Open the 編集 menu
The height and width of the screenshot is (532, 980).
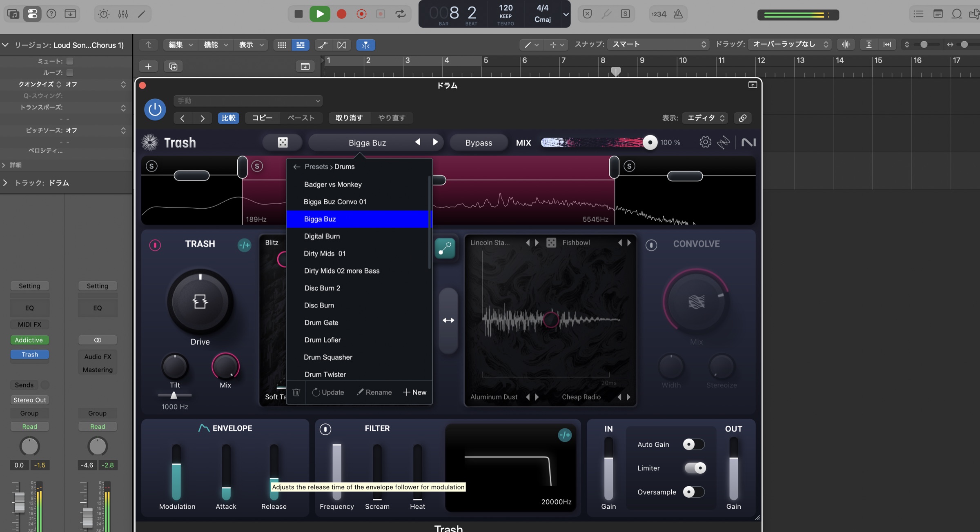[180, 45]
